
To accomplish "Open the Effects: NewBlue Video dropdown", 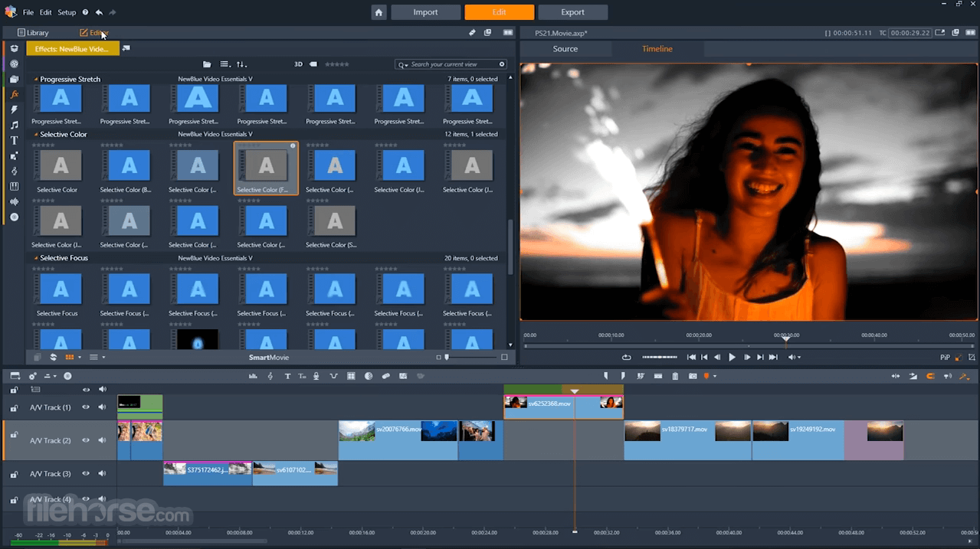I will [x=73, y=47].
